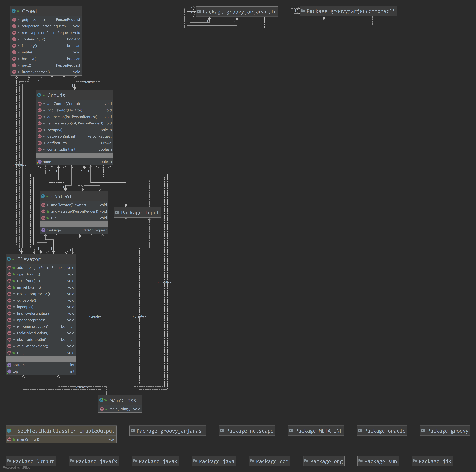The width and height of the screenshot is (476, 472).
Task: Click the property icon next to bottom
Action: pos(9,365)
